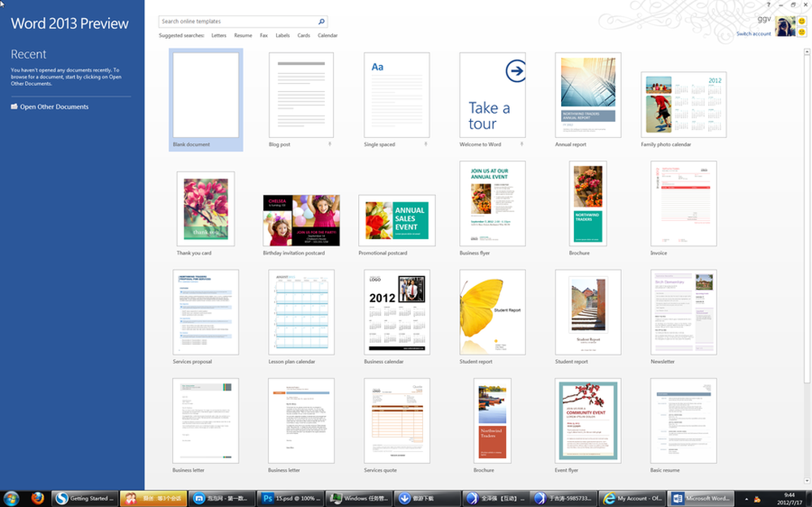The height and width of the screenshot is (507, 812).
Task: Launch Firefox from the taskbar
Action: [x=37, y=498]
